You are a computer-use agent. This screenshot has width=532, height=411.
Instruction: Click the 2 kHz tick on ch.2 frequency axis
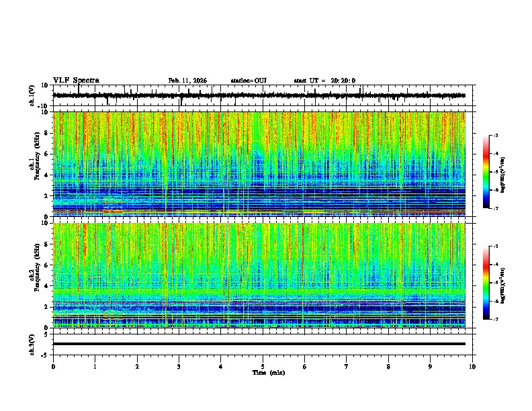[x=46, y=307]
